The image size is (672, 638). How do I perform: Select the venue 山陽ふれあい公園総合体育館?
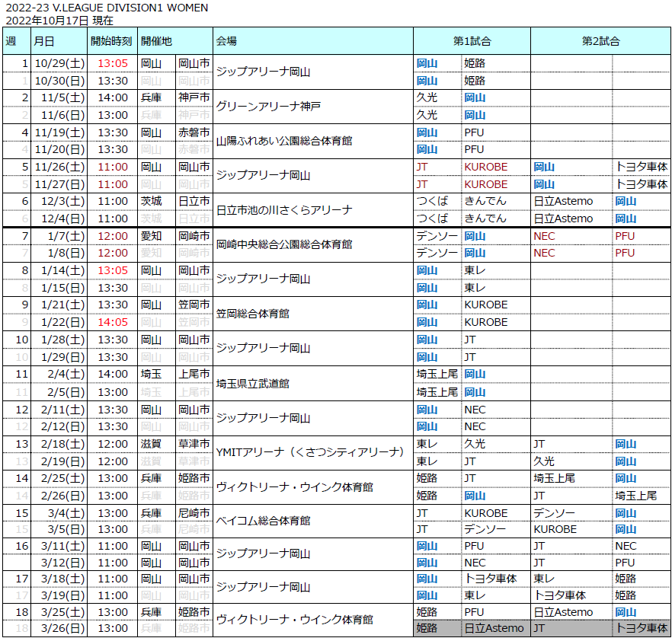(284, 141)
